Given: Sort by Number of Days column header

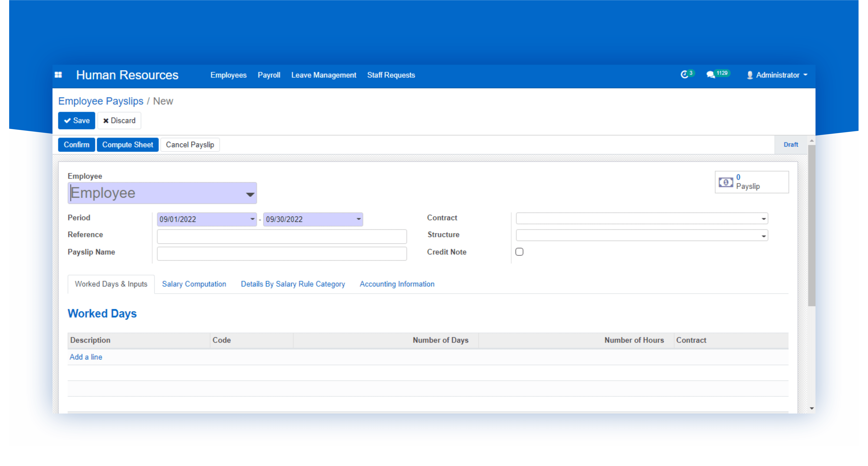Looking at the screenshot, I should coord(386,340).
